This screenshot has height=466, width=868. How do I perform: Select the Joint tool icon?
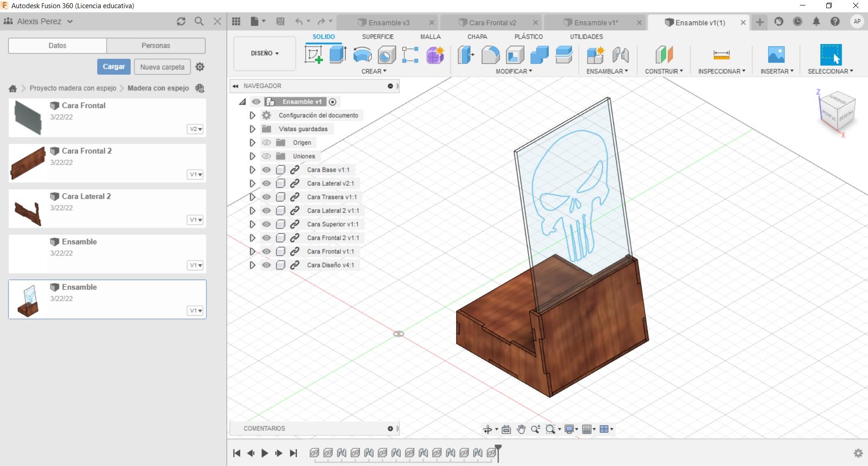point(620,55)
